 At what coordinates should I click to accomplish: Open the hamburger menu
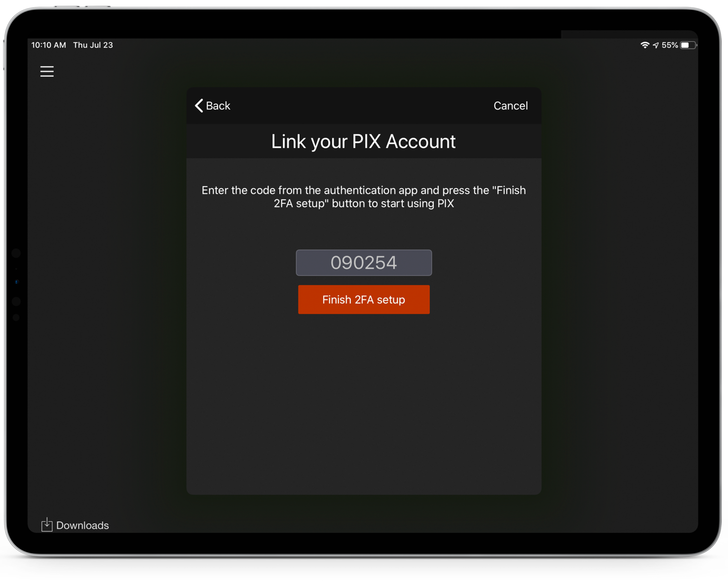[x=47, y=71]
